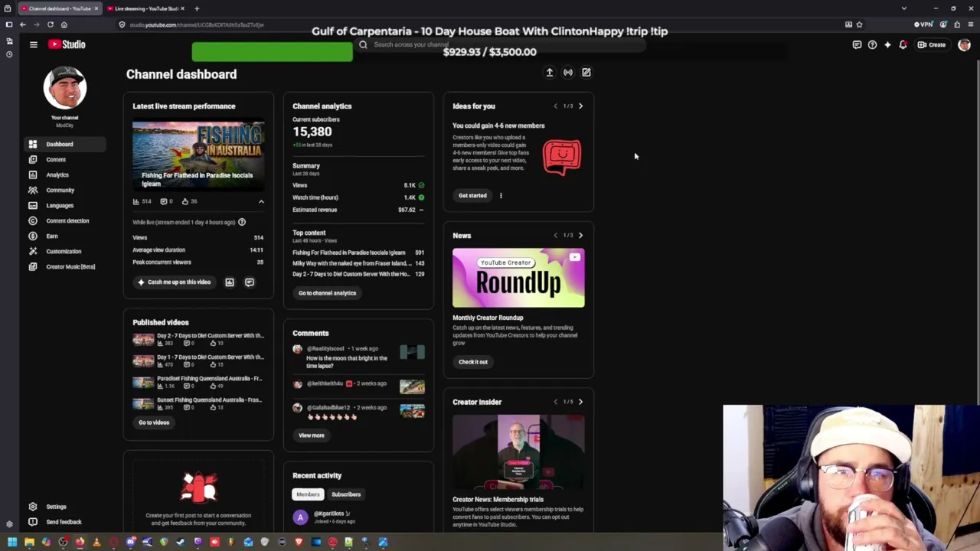The height and width of the screenshot is (551, 980).
Task: Click the YouTube Studio logo
Action: click(67, 44)
